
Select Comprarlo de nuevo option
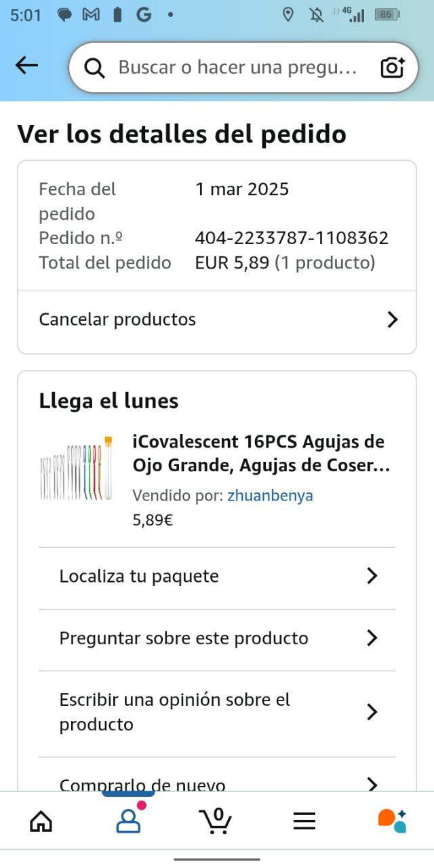[142, 783]
